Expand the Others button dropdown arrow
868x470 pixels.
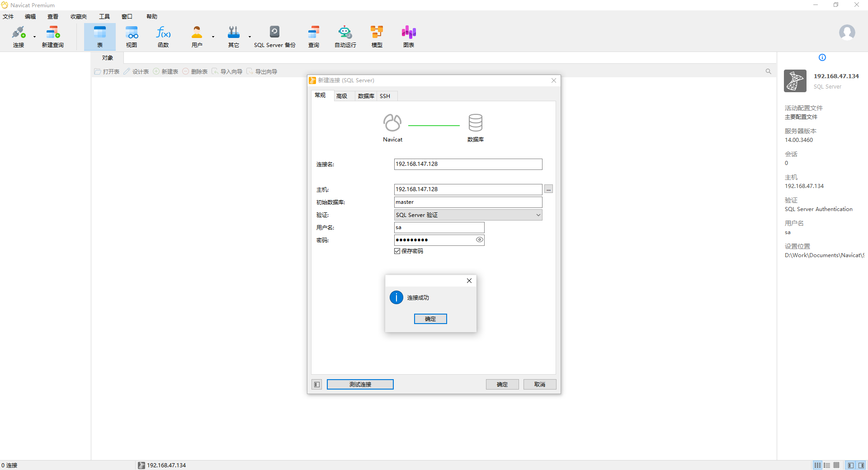tap(250, 37)
